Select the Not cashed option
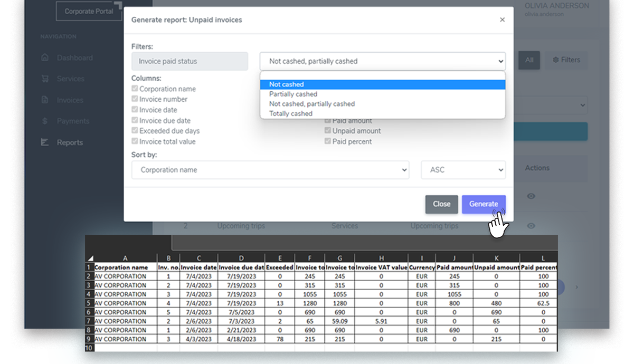The width and height of the screenshot is (634, 364). (x=287, y=84)
